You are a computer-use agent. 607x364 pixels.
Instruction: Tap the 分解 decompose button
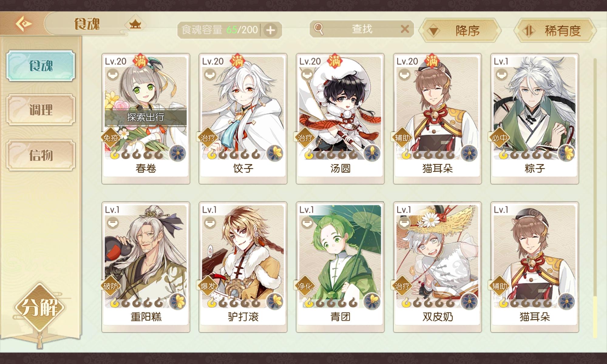[39, 307]
